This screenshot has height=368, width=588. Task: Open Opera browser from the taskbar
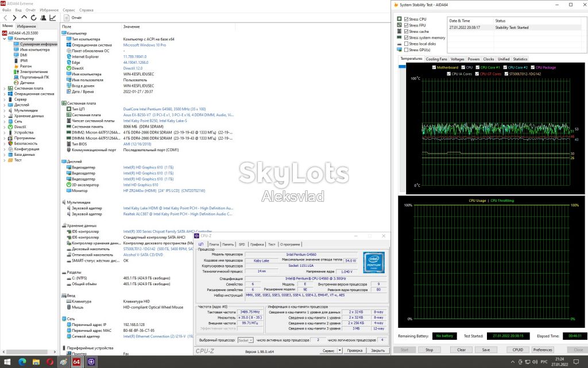(x=50, y=362)
